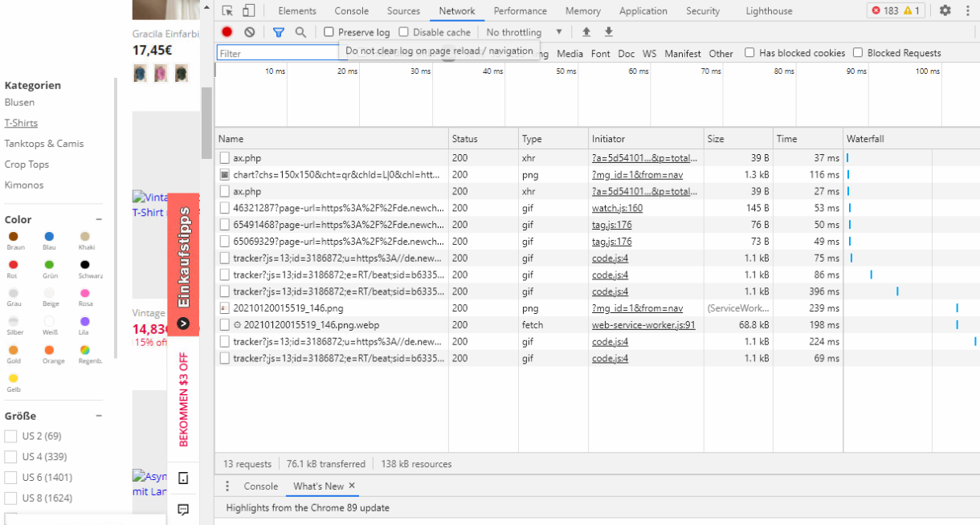Screen dimensions: 980x525
Task: Click the page's chat bubble icon
Action: (x=183, y=509)
